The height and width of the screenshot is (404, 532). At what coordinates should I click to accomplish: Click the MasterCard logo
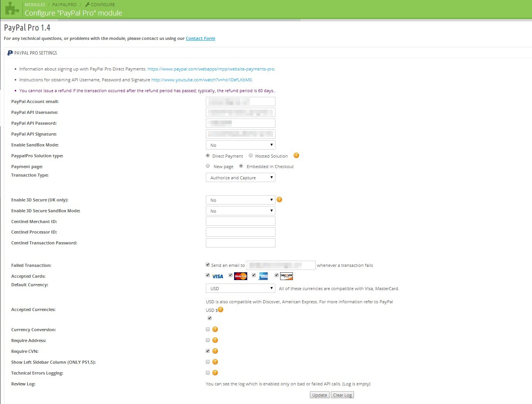click(241, 276)
